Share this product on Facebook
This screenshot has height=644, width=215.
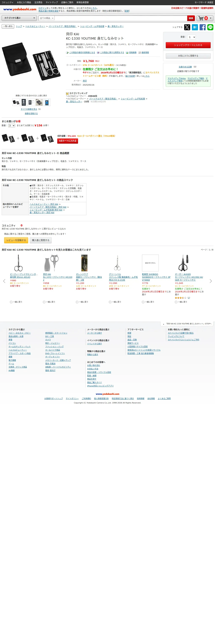click(x=202, y=27)
